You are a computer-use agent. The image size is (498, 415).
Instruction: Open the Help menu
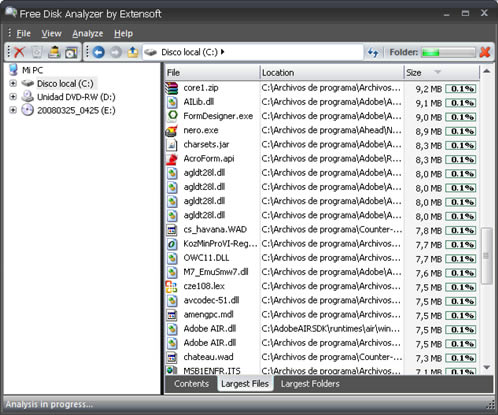[123, 33]
